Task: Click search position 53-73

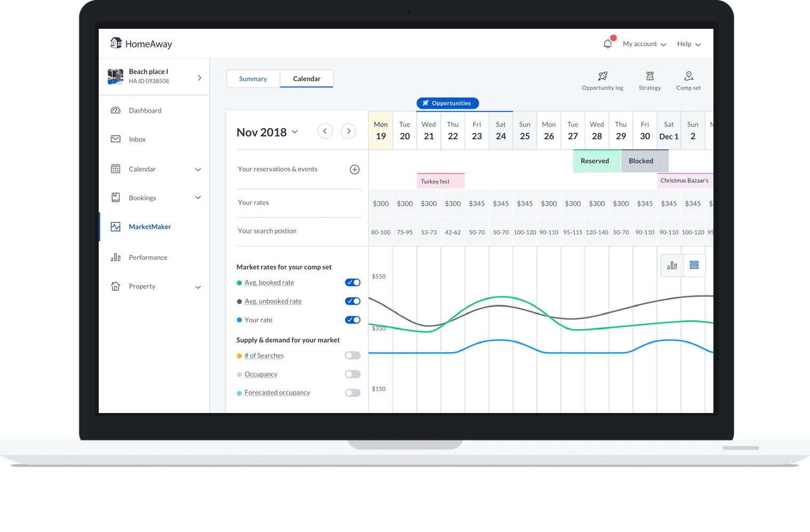Action: [x=429, y=232]
